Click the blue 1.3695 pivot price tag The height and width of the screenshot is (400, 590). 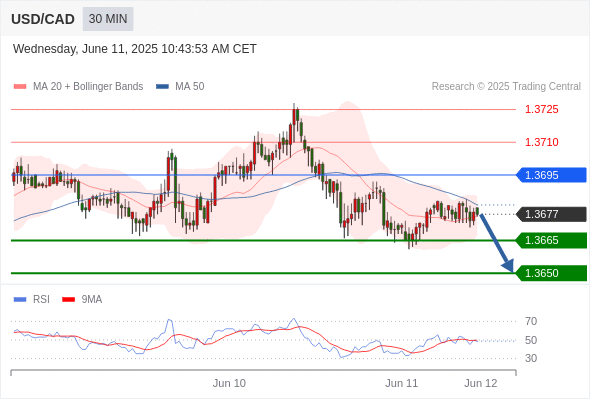pos(551,175)
